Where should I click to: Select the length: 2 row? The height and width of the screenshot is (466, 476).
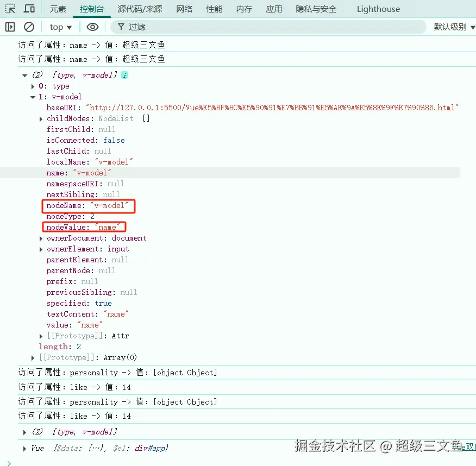[60, 347]
